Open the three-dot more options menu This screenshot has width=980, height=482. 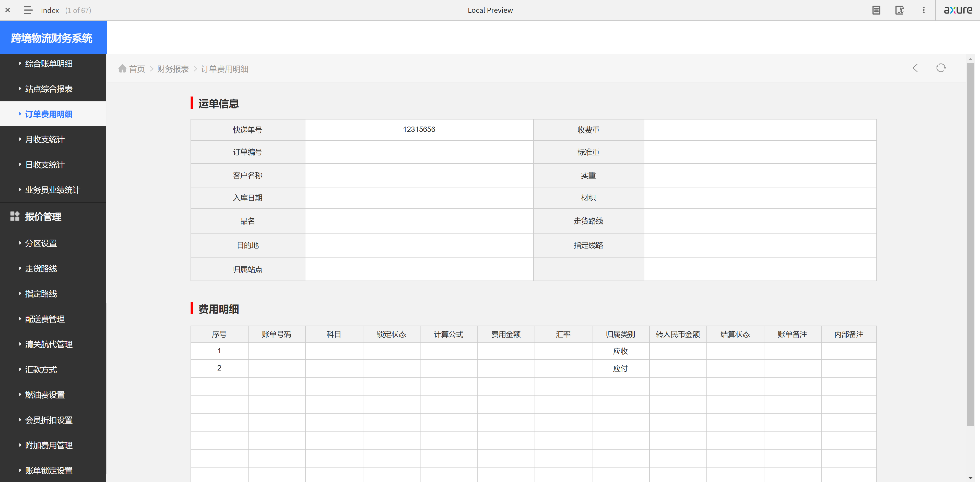pyautogui.click(x=923, y=10)
